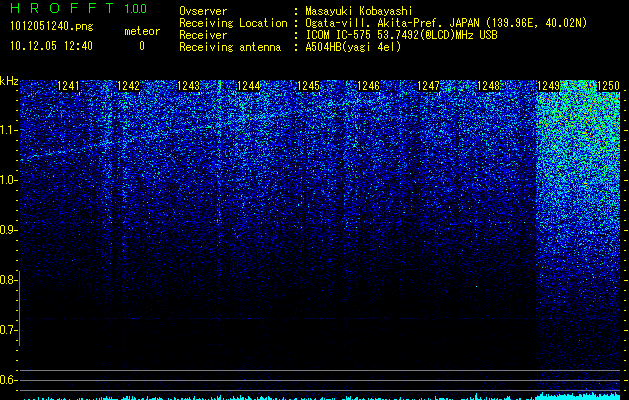The image size is (629, 400).
Task: Click the 1248 time marker
Action: tap(489, 85)
